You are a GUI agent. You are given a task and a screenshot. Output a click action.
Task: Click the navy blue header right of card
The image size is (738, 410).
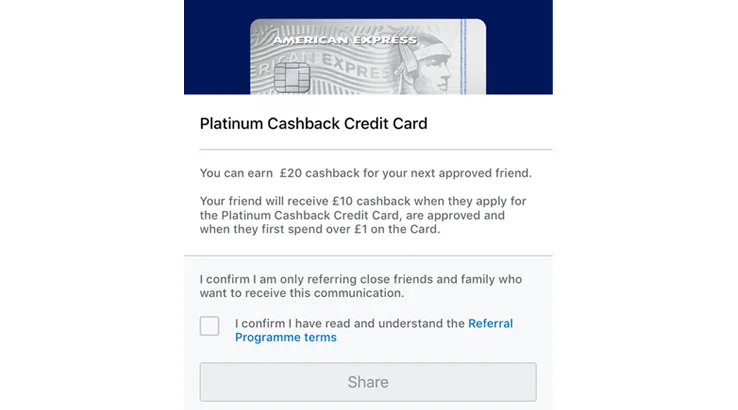coord(519,48)
